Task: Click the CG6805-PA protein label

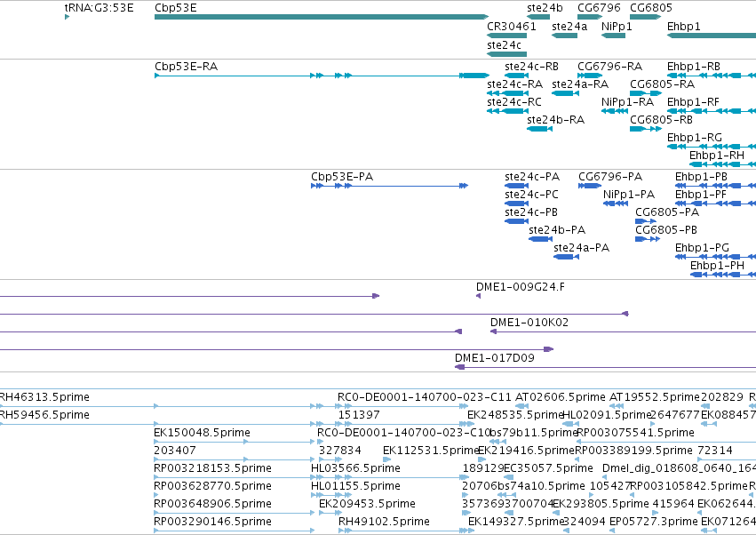Action: coord(667,212)
